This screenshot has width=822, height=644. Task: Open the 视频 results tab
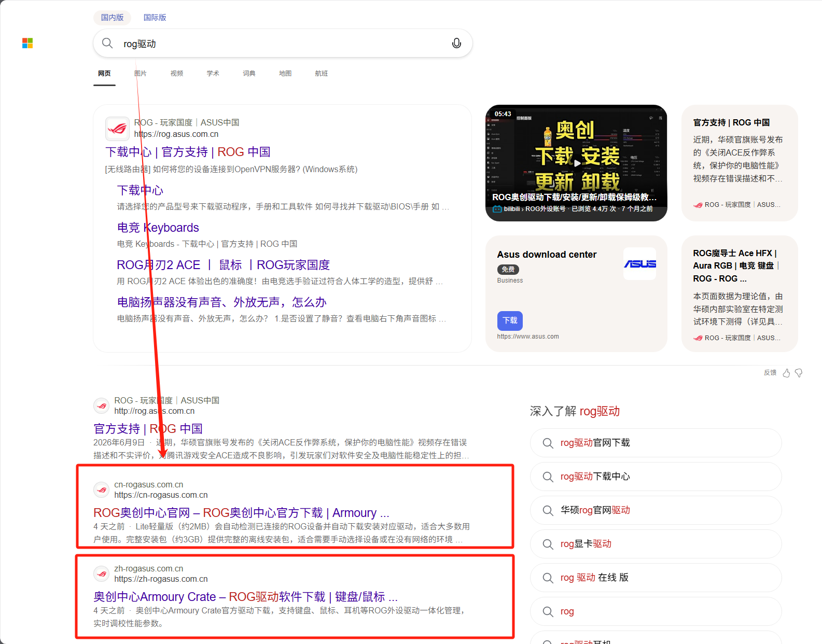point(177,73)
